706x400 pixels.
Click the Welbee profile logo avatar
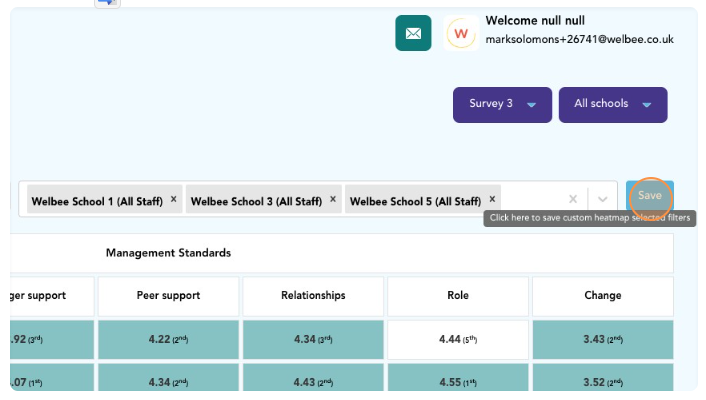(461, 33)
